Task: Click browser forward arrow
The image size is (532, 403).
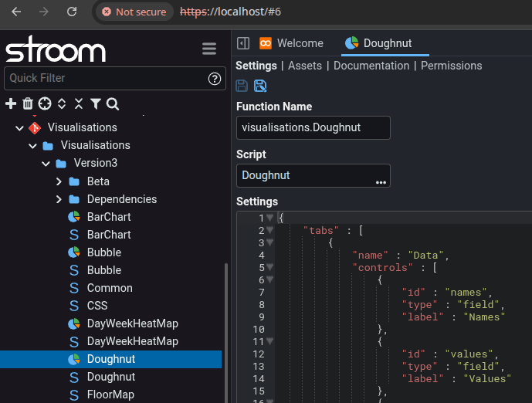Action: point(44,12)
